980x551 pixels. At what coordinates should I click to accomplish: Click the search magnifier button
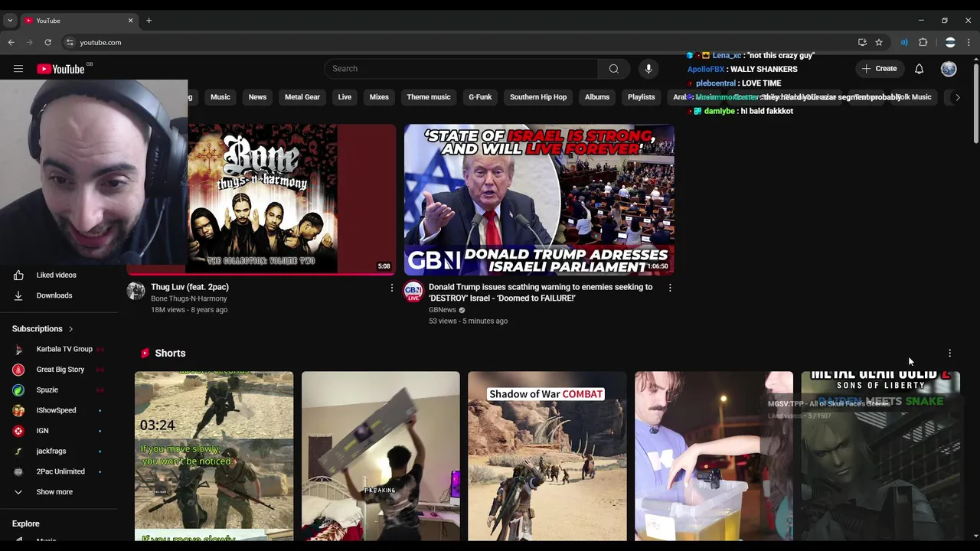[613, 69]
